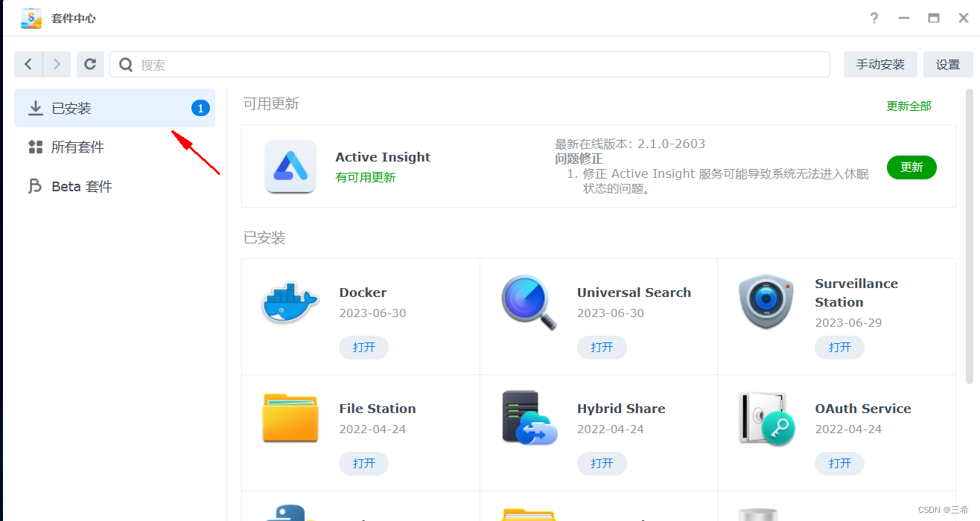Viewport: 980px width, 521px height.
Task: Click Docker package name
Action: (x=363, y=293)
